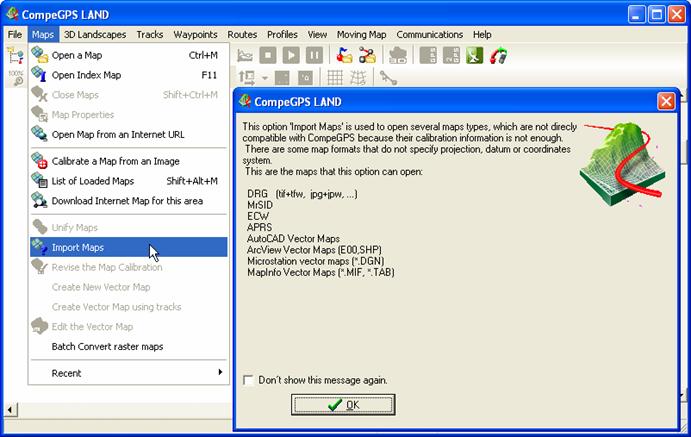Open the Waypoints menu

click(x=195, y=34)
